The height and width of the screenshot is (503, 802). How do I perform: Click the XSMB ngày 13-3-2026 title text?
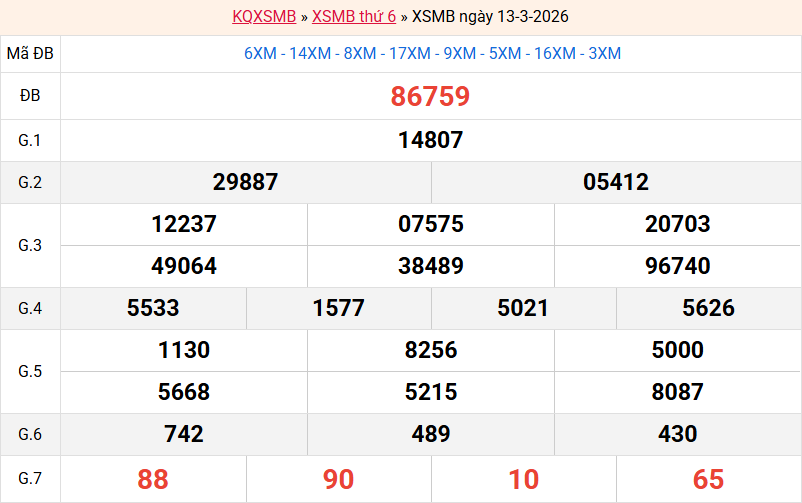[490, 17]
